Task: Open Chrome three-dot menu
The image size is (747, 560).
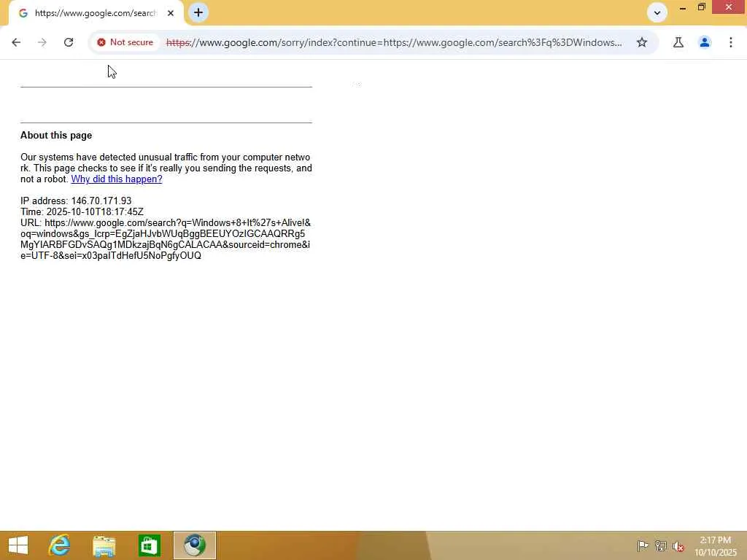Action: (x=731, y=42)
